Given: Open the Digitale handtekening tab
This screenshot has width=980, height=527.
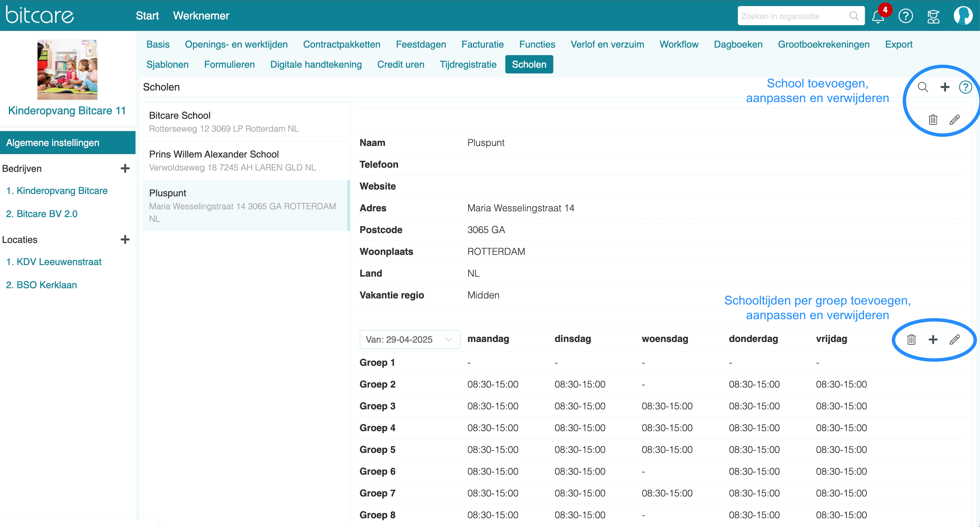Looking at the screenshot, I should point(316,64).
